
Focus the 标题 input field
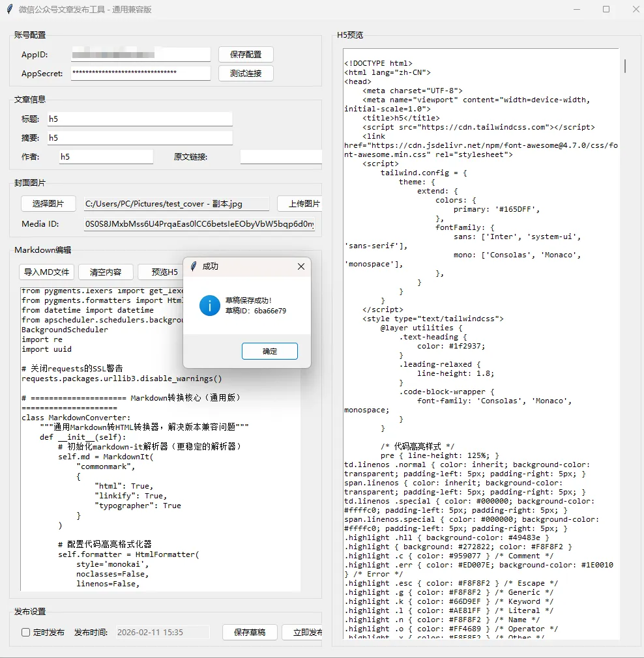point(139,119)
